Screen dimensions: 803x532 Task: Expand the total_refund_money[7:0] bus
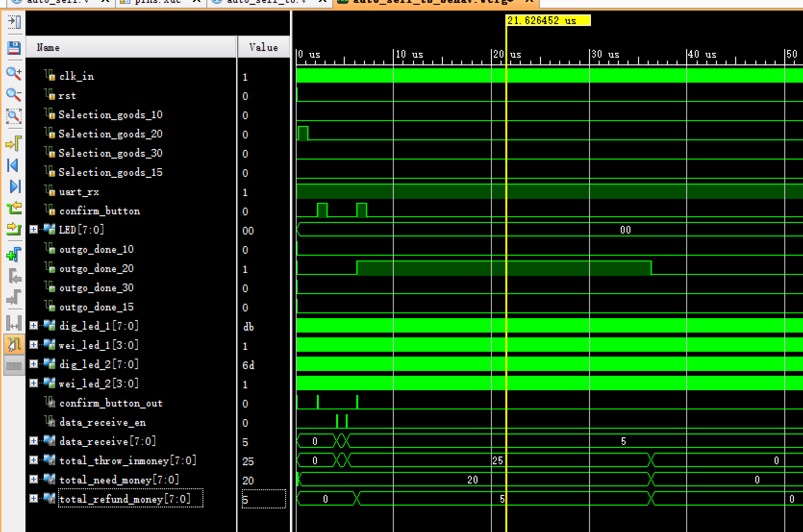click(33, 499)
